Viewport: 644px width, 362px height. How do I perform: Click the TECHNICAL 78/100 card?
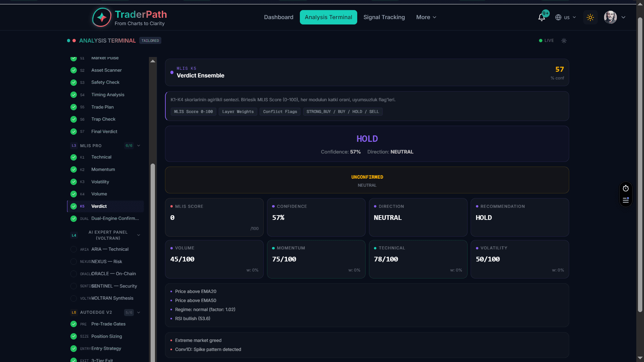418,259
